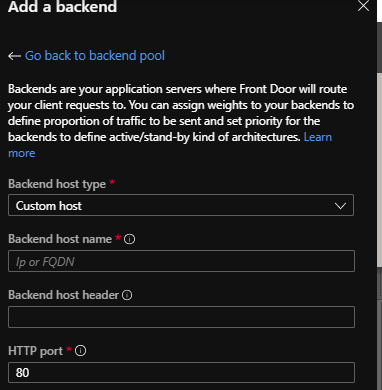382x390 pixels.
Task: Click the backends description paragraph
Action: pyautogui.click(x=181, y=121)
